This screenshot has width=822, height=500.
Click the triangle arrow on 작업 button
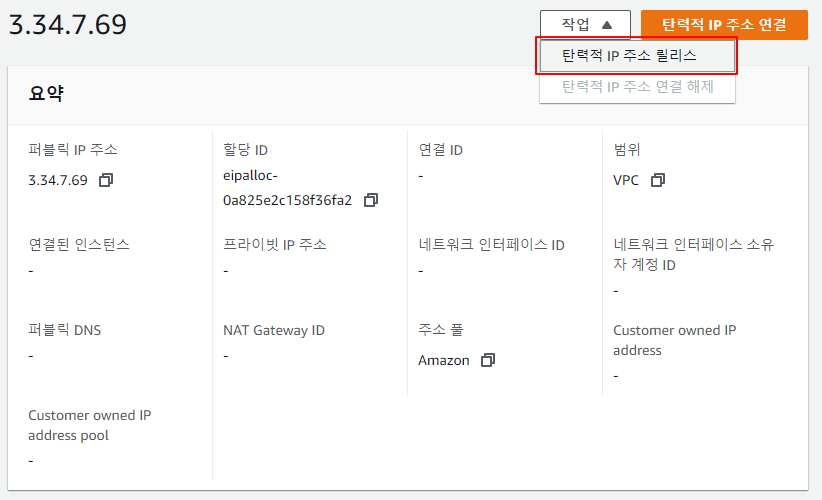tap(607, 25)
